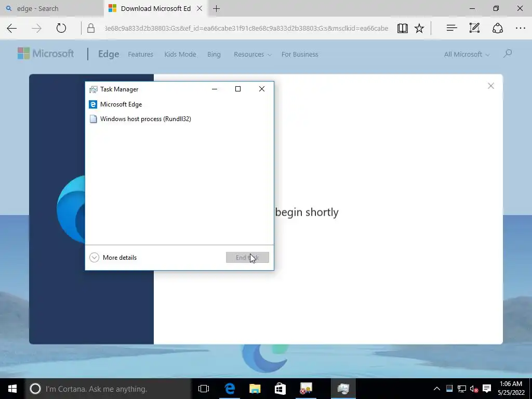
Task: Add page to favorites with star icon
Action: 419,28
